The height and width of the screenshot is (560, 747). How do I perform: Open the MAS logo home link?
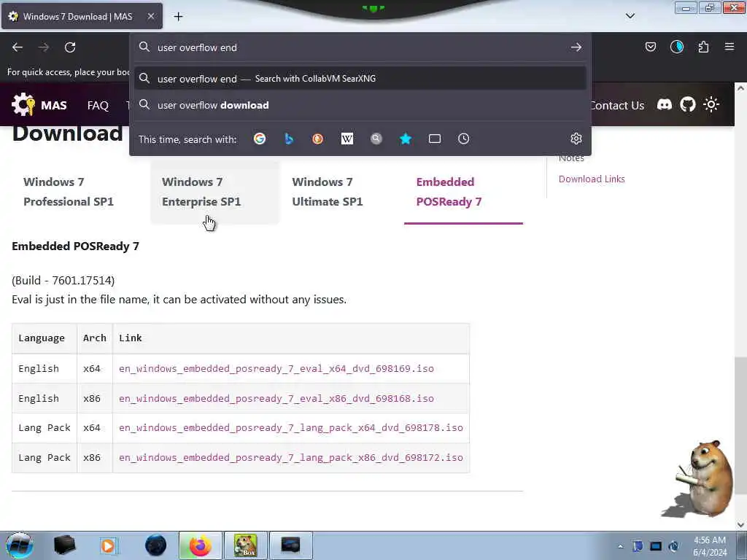click(x=39, y=105)
